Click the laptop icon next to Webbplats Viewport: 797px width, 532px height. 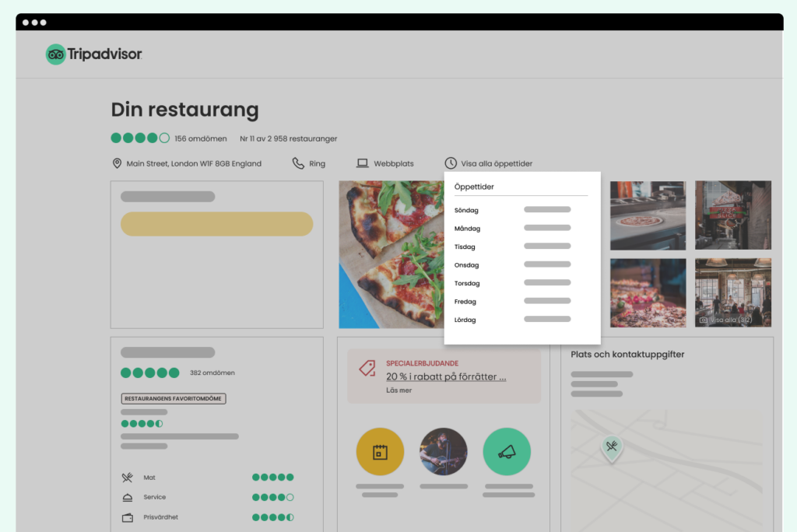[363, 163]
